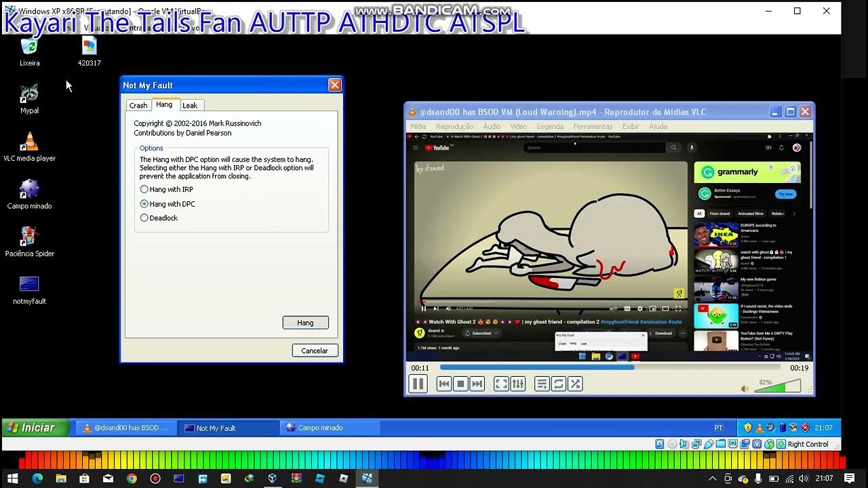The image size is (868, 488).
Task: Select Hang with DPC option
Action: 167,203
